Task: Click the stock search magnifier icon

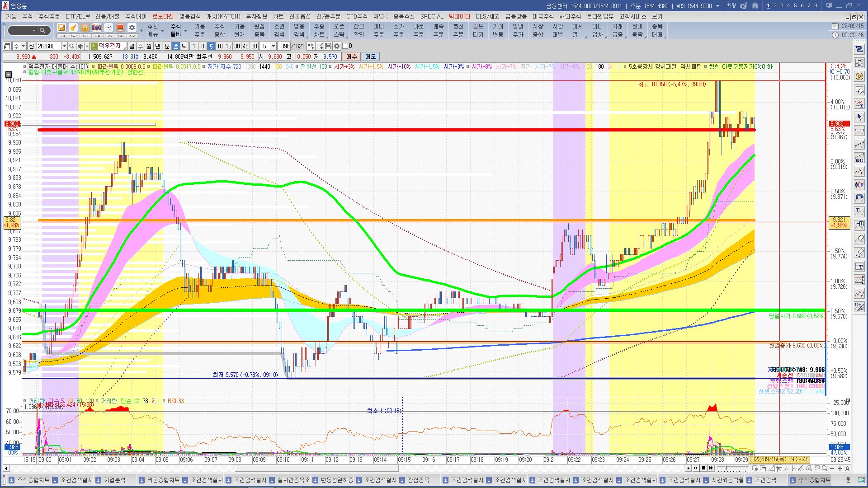Action: (71, 46)
